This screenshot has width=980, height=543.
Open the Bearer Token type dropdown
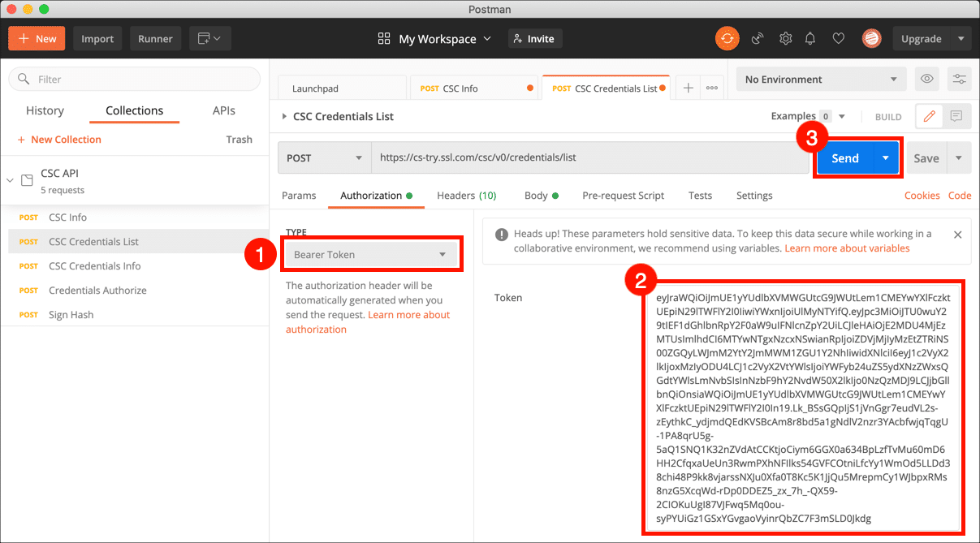tap(371, 255)
